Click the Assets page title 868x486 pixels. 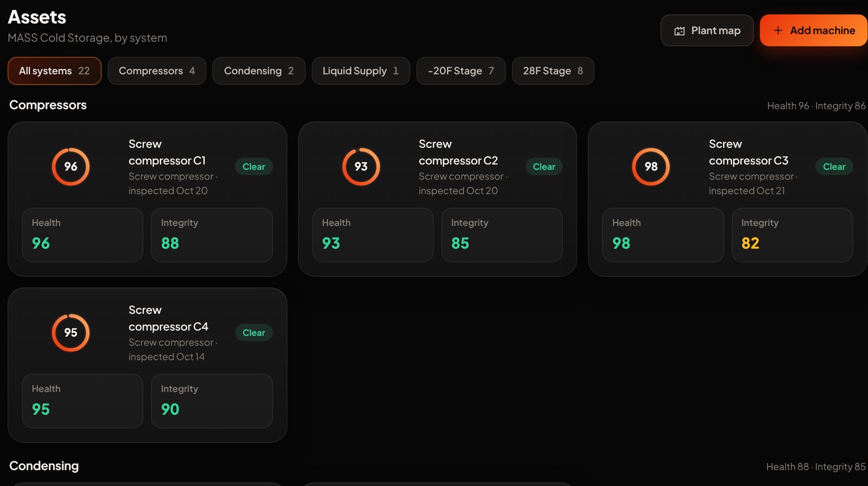point(37,17)
